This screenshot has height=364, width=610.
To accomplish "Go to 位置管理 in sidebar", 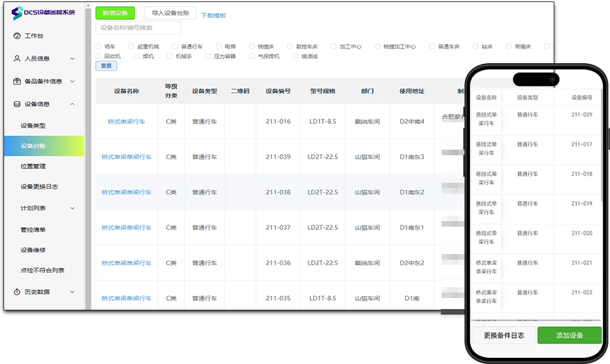I will (x=33, y=166).
